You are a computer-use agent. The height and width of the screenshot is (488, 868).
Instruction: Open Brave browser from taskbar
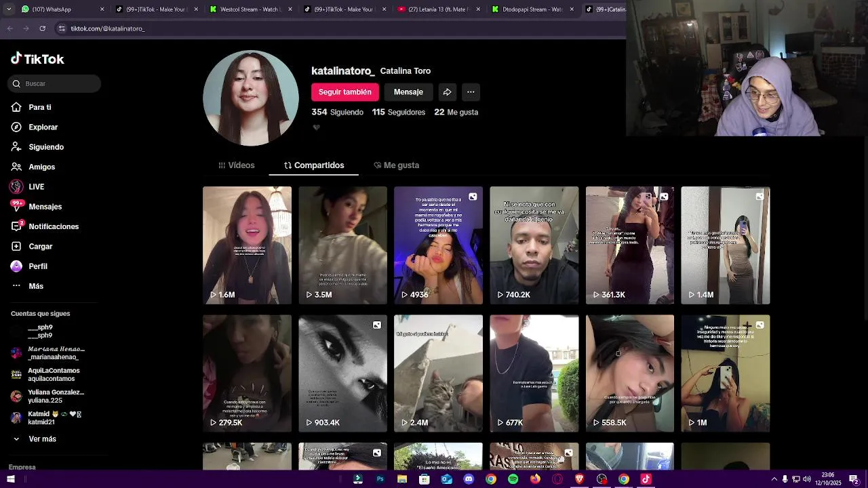click(x=579, y=479)
